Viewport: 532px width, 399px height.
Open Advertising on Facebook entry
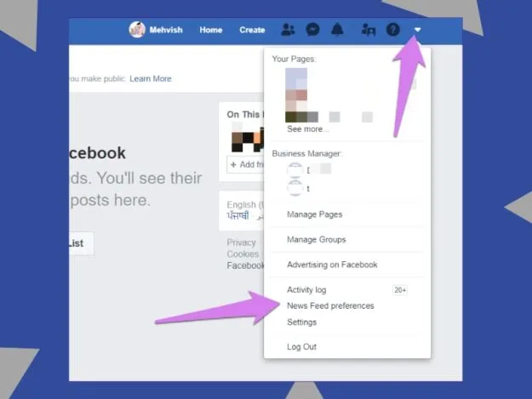(x=332, y=265)
